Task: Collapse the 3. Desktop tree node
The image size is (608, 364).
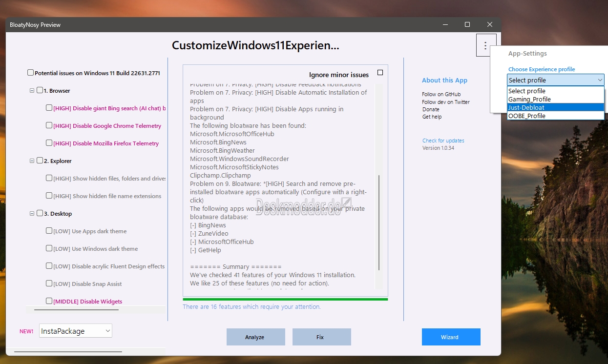Action: (32, 213)
